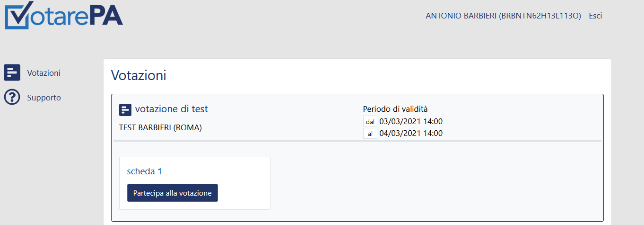The height and width of the screenshot is (225, 644).
Task: Log out using the Esci link
Action: [x=595, y=16]
